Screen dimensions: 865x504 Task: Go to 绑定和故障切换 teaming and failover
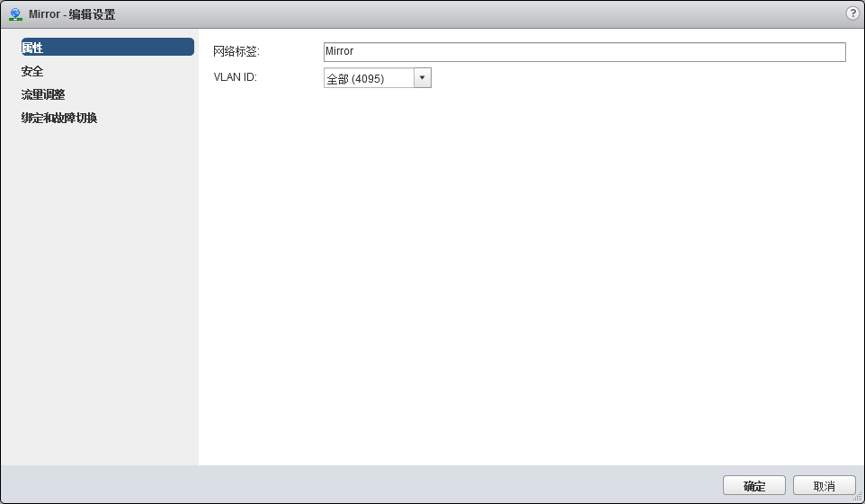59,118
